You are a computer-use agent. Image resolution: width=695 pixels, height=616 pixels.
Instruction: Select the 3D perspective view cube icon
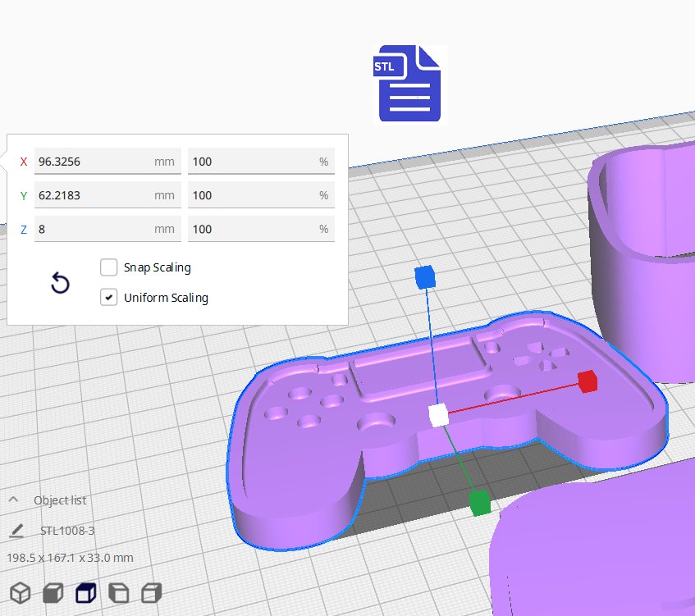coord(21,592)
